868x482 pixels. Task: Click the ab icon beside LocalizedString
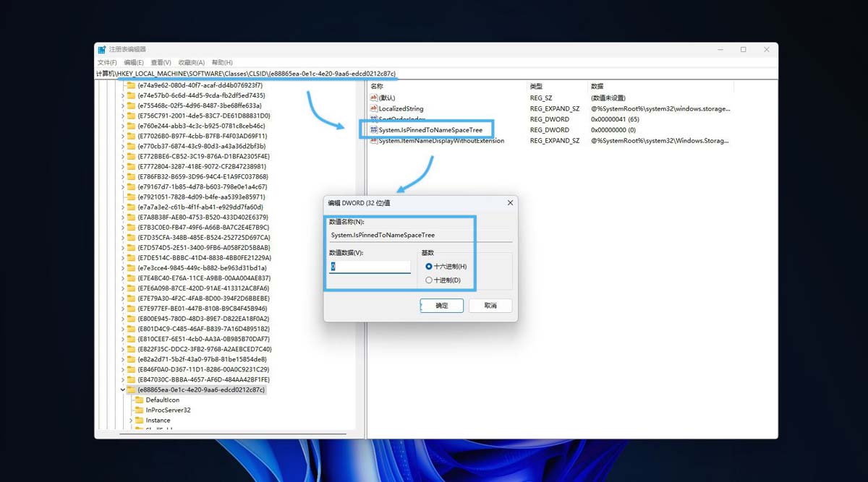pos(373,108)
